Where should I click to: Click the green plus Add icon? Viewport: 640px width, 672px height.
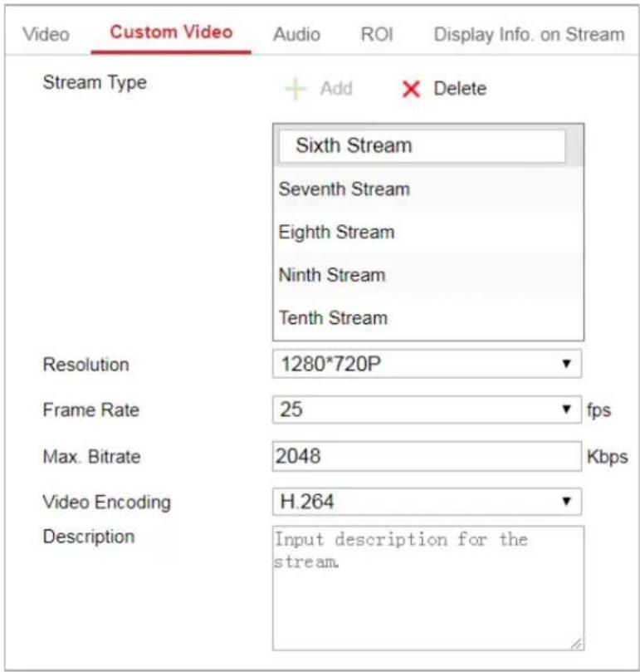[x=296, y=89]
